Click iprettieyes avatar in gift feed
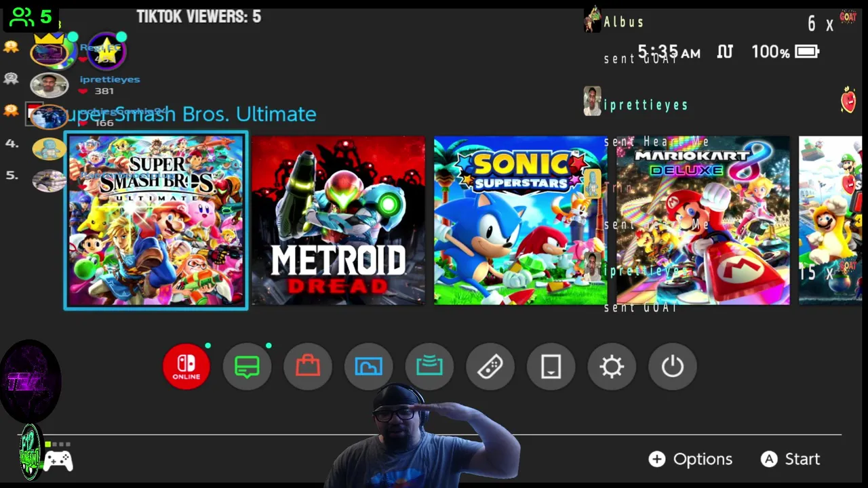Image resolution: width=868 pixels, height=488 pixels. pyautogui.click(x=592, y=102)
